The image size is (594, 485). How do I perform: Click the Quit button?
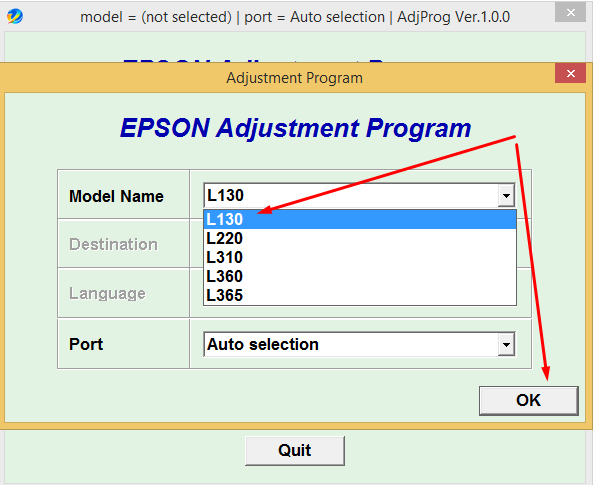pyautogui.click(x=295, y=451)
